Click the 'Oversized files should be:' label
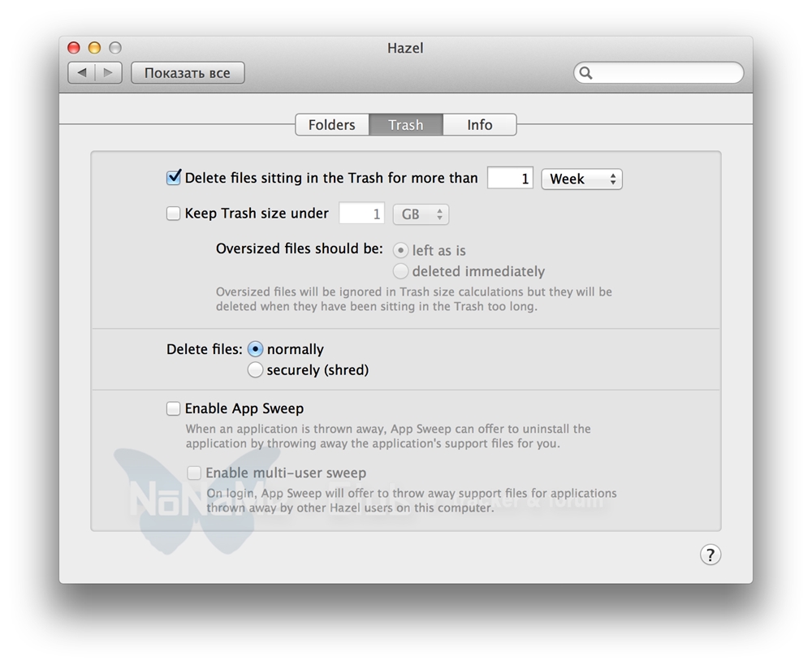This screenshot has height=665, width=812. [300, 248]
